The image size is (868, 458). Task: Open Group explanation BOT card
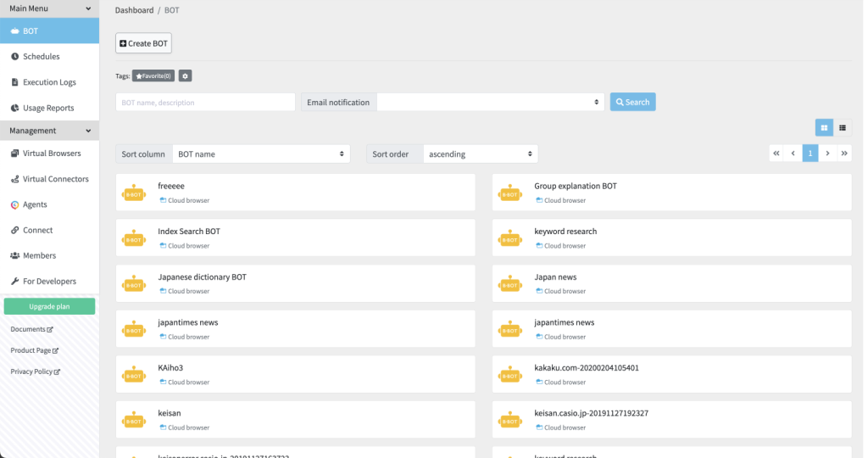pos(671,193)
